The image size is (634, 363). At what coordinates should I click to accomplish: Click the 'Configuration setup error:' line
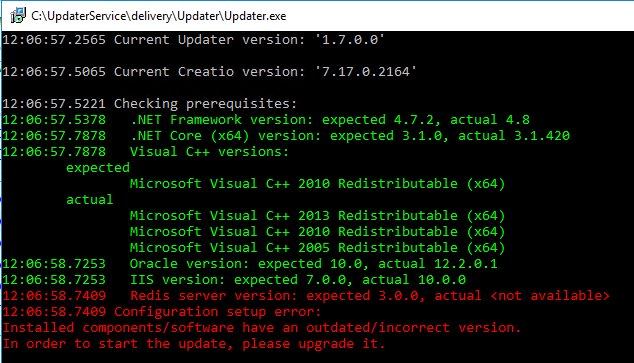162,312
